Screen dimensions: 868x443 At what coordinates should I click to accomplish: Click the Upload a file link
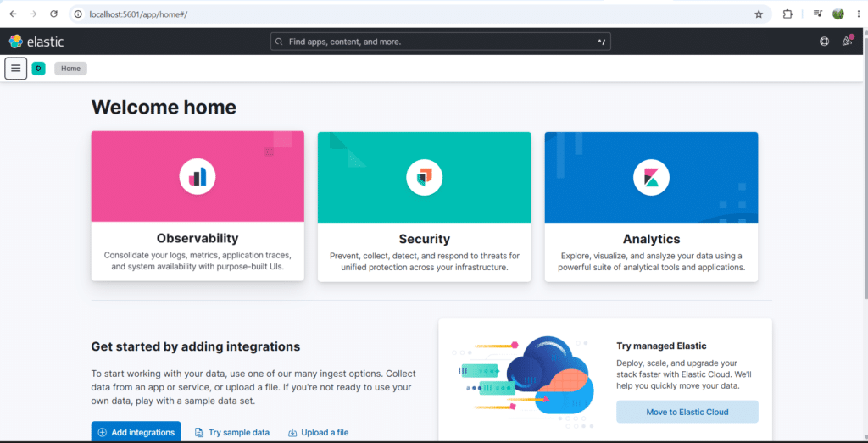(x=319, y=433)
